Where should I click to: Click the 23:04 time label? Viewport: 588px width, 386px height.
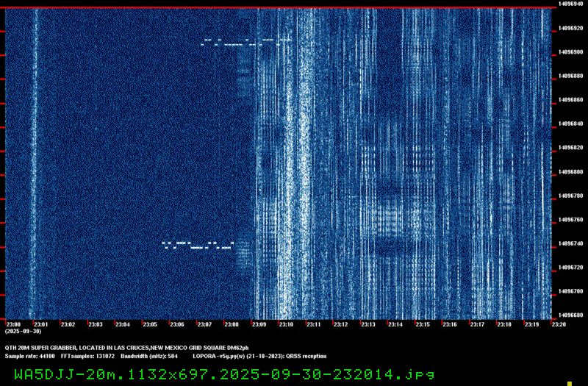click(x=123, y=324)
